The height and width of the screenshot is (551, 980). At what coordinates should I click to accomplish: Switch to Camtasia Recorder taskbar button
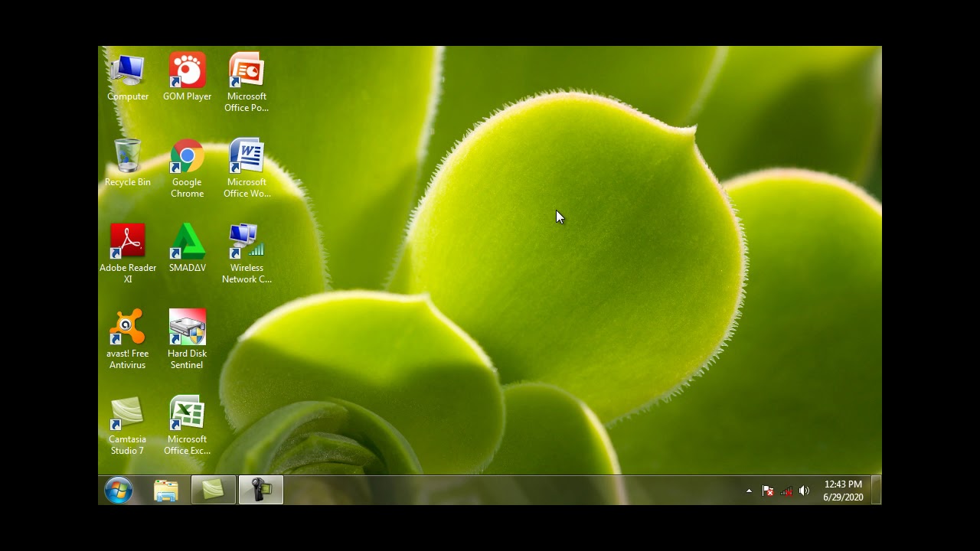pos(261,491)
